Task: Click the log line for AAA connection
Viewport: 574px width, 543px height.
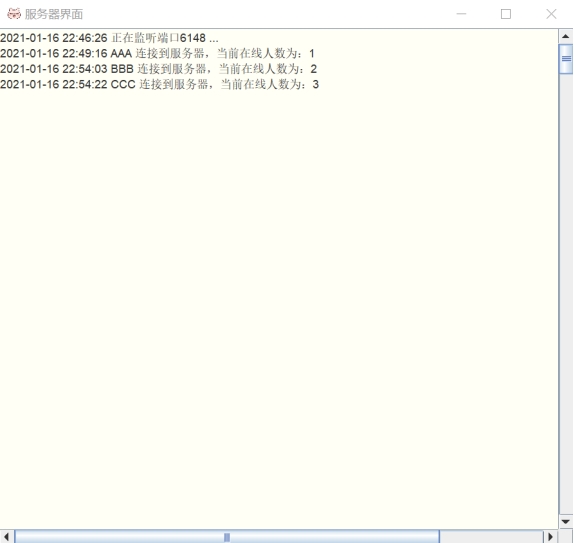Action: (157, 53)
